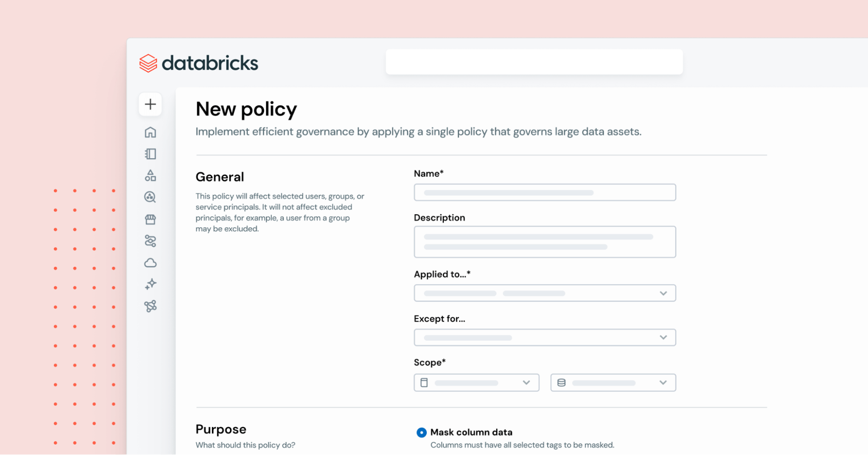Open Compute cloud icon in sidebar
Screen dimensions: 868x455
[x=150, y=263]
